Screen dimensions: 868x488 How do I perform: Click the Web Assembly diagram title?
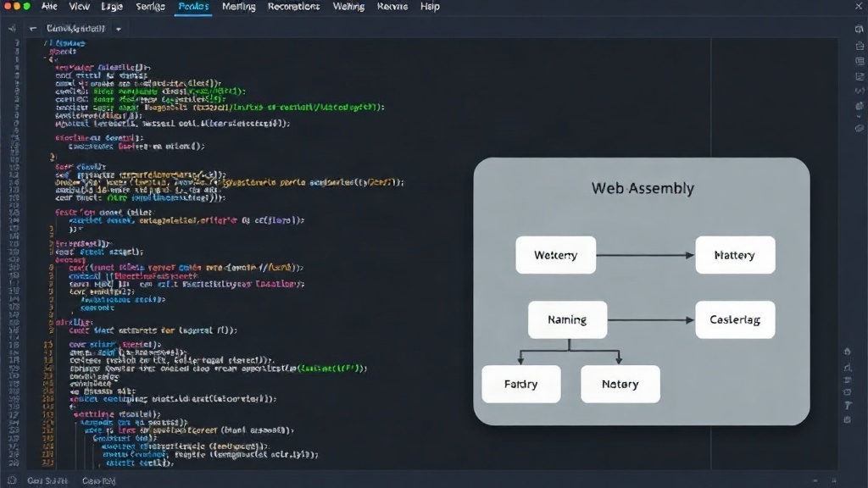pos(643,188)
